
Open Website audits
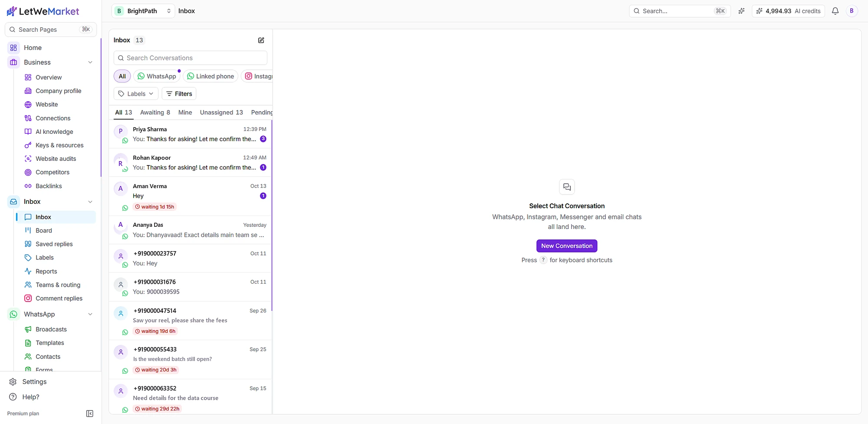56,159
